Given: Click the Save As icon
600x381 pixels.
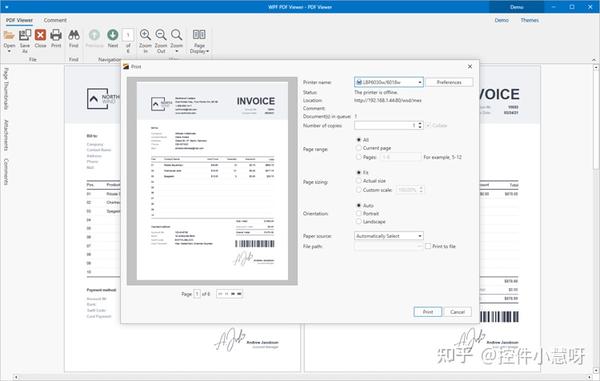Looking at the screenshot, I should pos(25,35).
